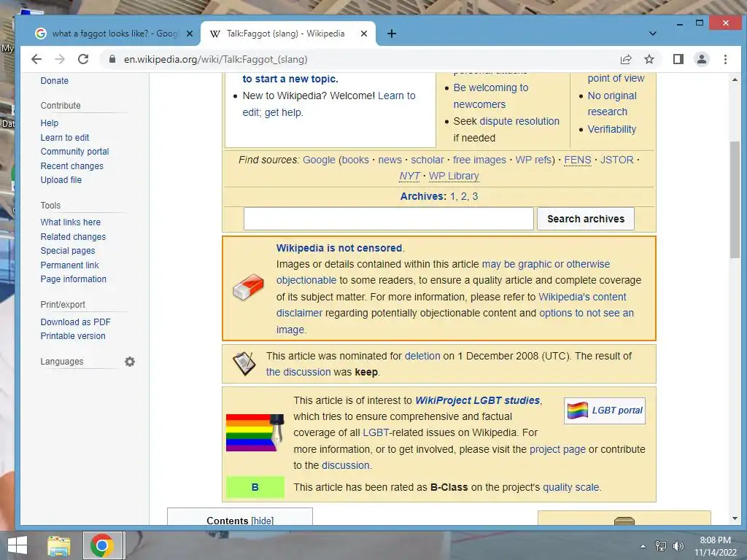Image resolution: width=747 pixels, height=560 pixels.
Task: Click the padlock site info icon
Action: point(112,59)
